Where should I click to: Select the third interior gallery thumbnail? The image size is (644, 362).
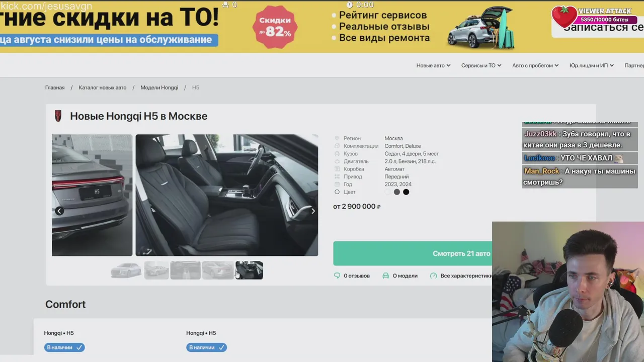[185, 270]
